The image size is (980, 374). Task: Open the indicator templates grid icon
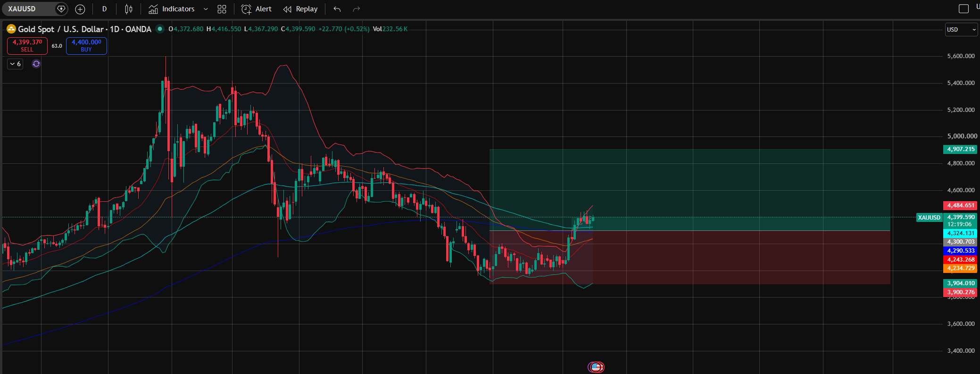click(222, 9)
